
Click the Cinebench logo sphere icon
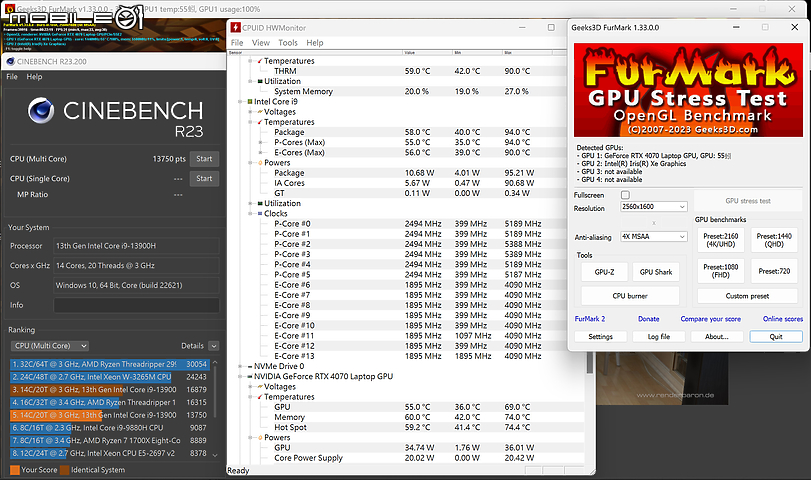(x=41, y=110)
